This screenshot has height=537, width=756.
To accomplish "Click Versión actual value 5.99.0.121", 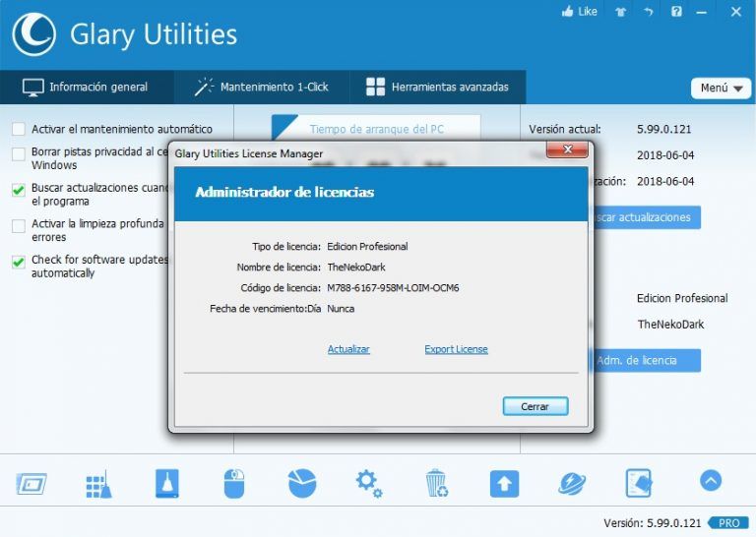I will (x=663, y=129).
